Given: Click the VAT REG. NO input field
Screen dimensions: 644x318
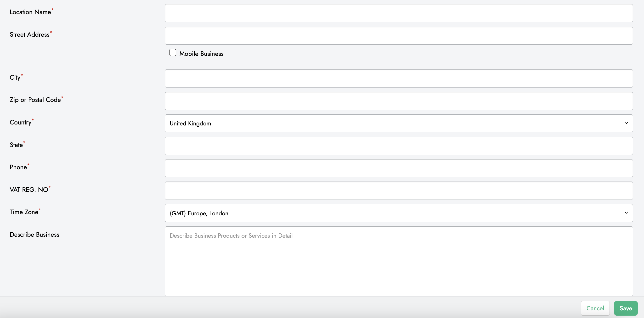Looking at the screenshot, I should 399,191.
